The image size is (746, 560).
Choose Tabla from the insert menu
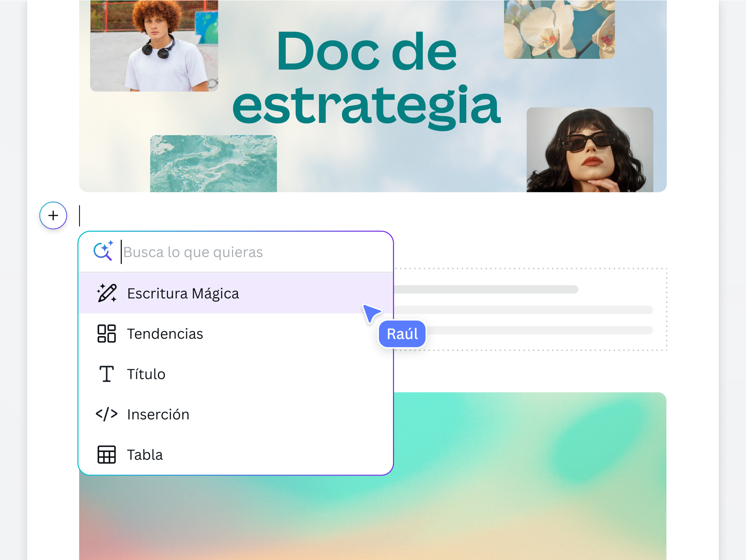click(x=145, y=455)
